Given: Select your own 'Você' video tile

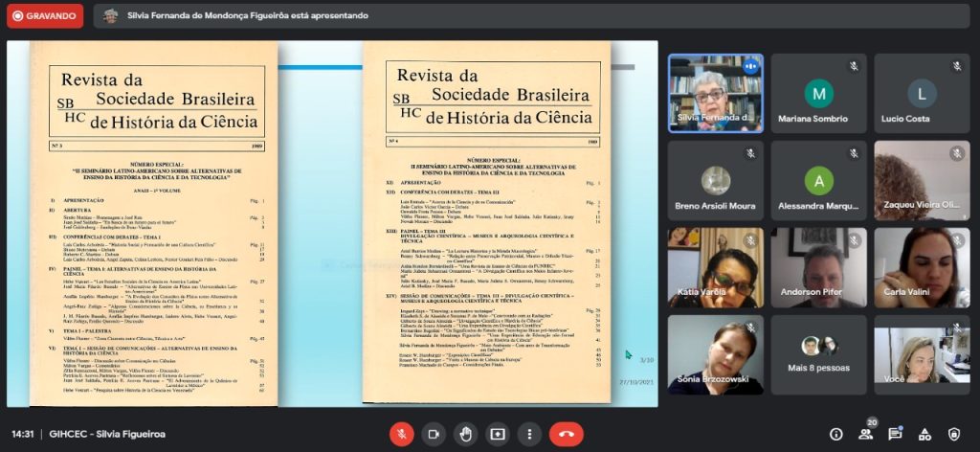Looking at the screenshot, I should point(922,354).
